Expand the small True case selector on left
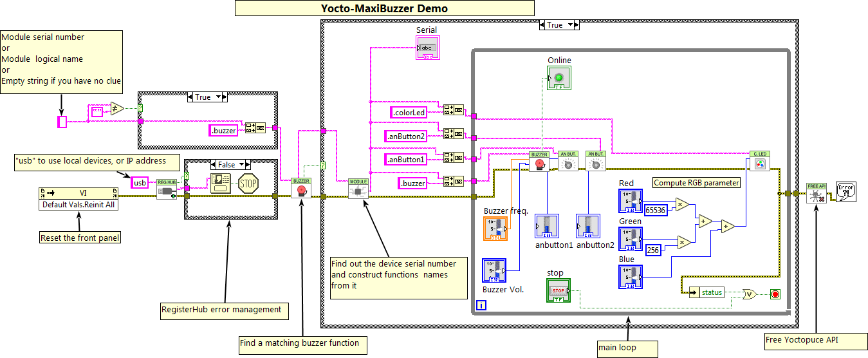The height and width of the screenshot is (358, 868). tap(207, 97)
